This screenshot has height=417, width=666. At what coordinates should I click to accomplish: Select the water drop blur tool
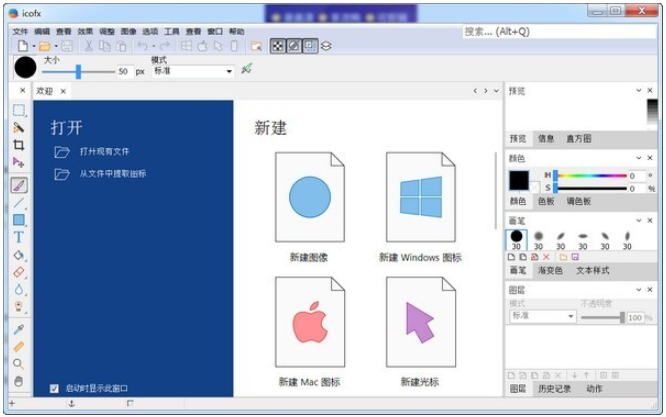19,289
